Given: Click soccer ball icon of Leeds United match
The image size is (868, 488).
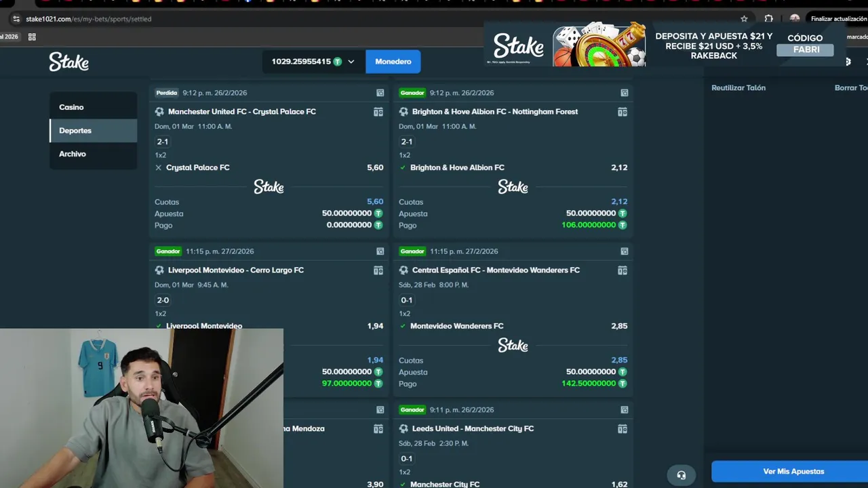Looking at the screenshot, I should coord(403,429).
